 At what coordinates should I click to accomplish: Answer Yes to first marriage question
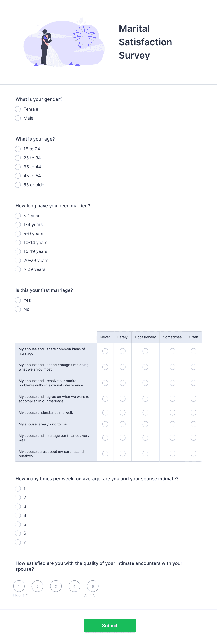pyautogui.click(x=18, y=300)
